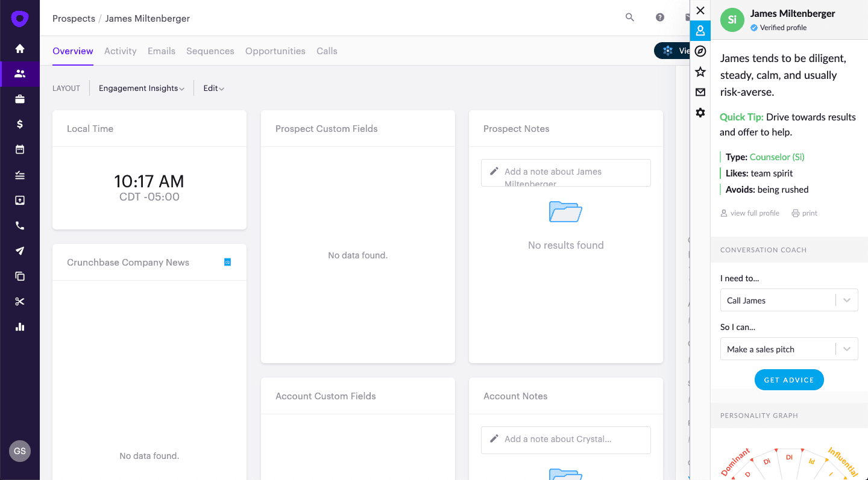Open Snippets scissors icon in sidebar
868x480 pixels.
coord(20,302)
